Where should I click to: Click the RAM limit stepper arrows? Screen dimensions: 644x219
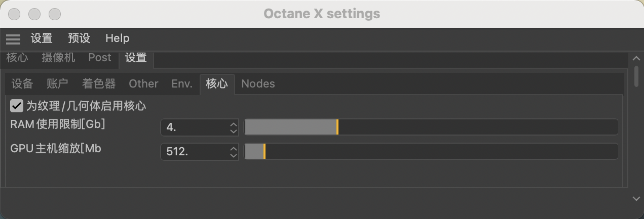(x=233, y=128)
